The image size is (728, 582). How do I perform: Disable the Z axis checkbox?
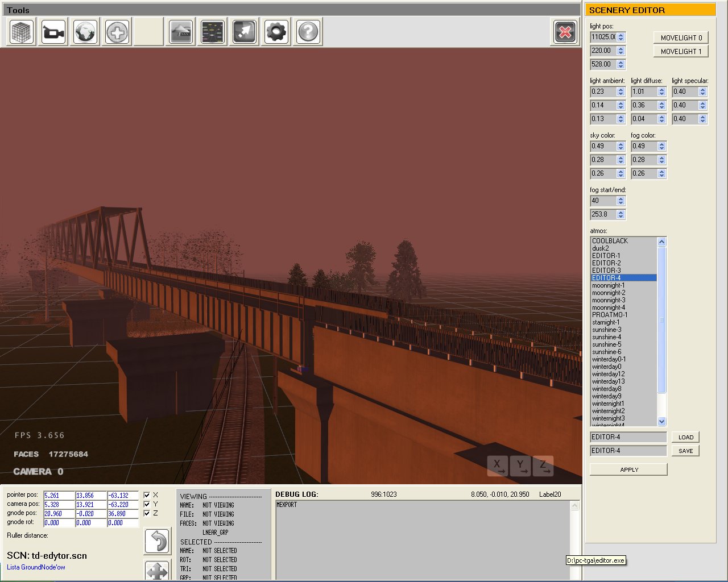[147, 513]
